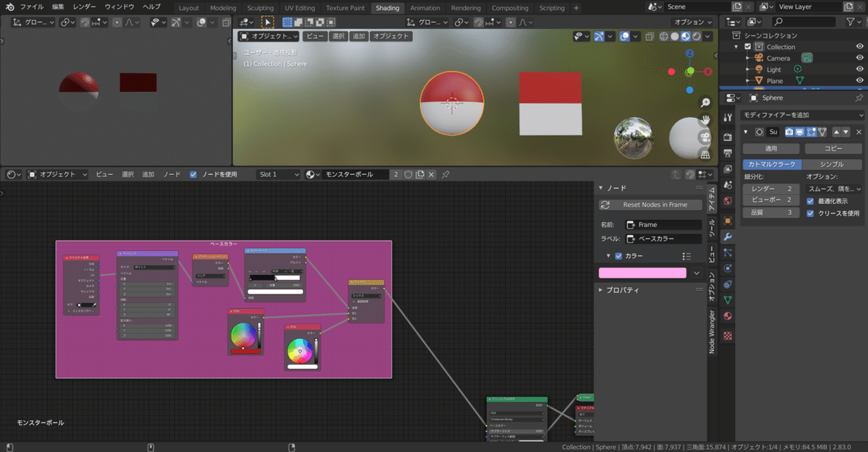The width and height of the screenshot is (868, 452).
Task: Adjust the レンダー subdivision level field
Action: (x=771, y=189)
